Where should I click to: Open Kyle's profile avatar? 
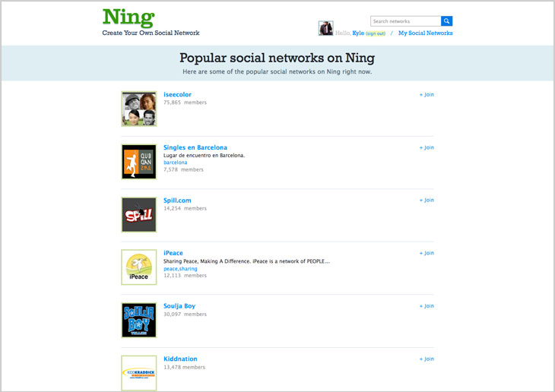click(x=325, y=28)
